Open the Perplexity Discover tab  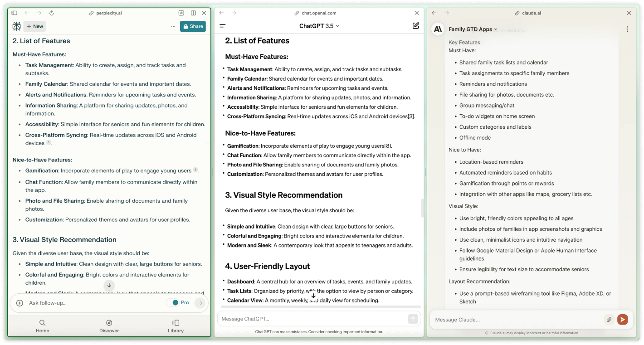point(109,326)
